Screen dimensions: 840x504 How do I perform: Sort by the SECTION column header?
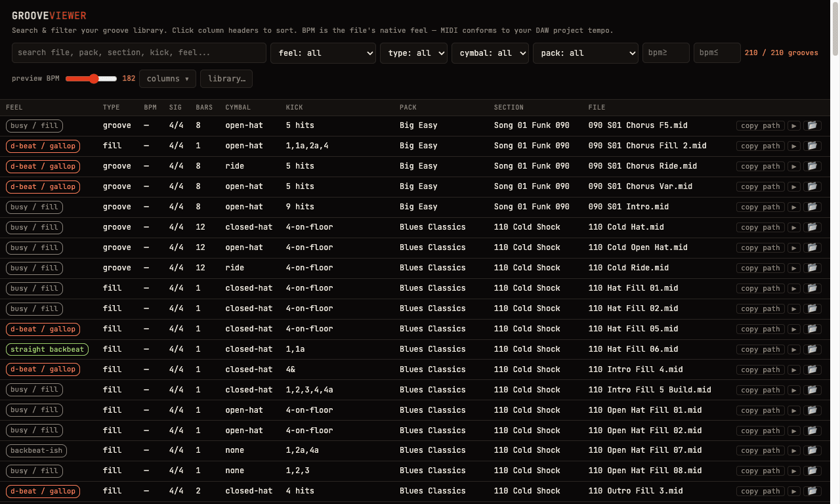click(x=509, y=108)
